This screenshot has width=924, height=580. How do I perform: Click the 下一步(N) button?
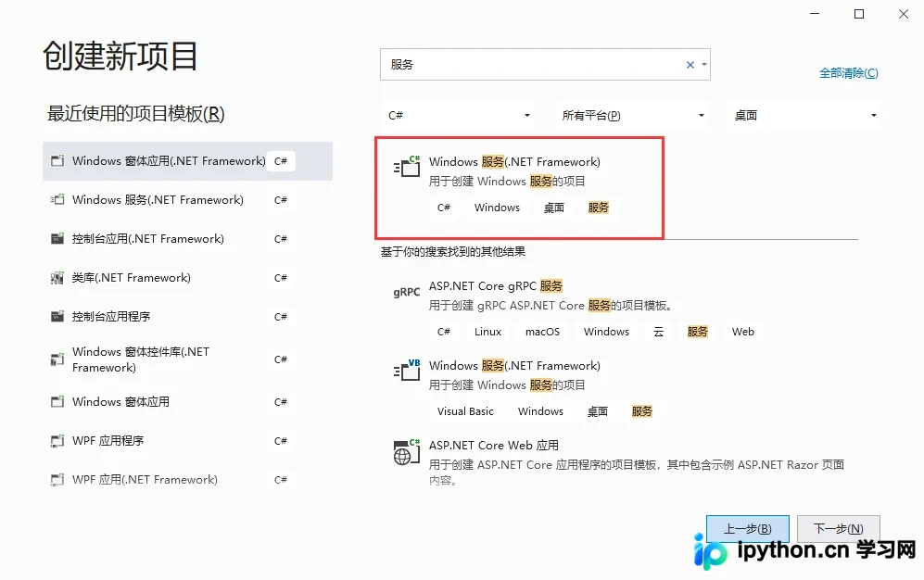tap(839, 529)
